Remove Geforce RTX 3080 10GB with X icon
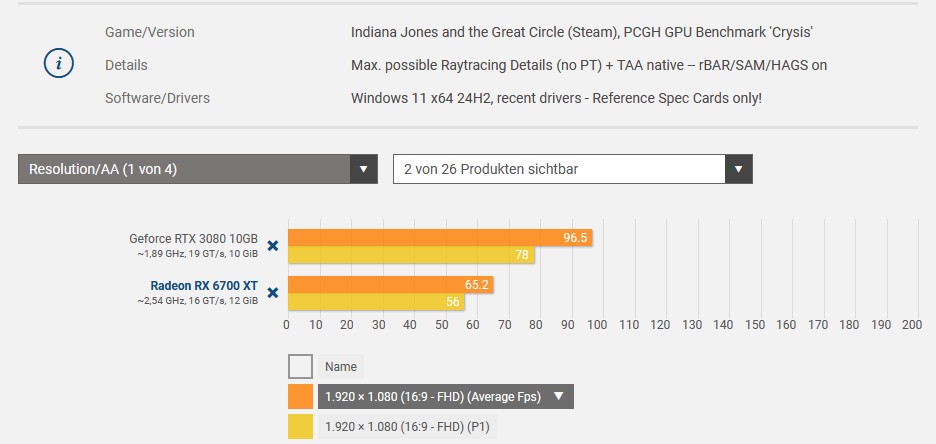The width and height of the screenshot is (936, 444). tap(272, 245)
